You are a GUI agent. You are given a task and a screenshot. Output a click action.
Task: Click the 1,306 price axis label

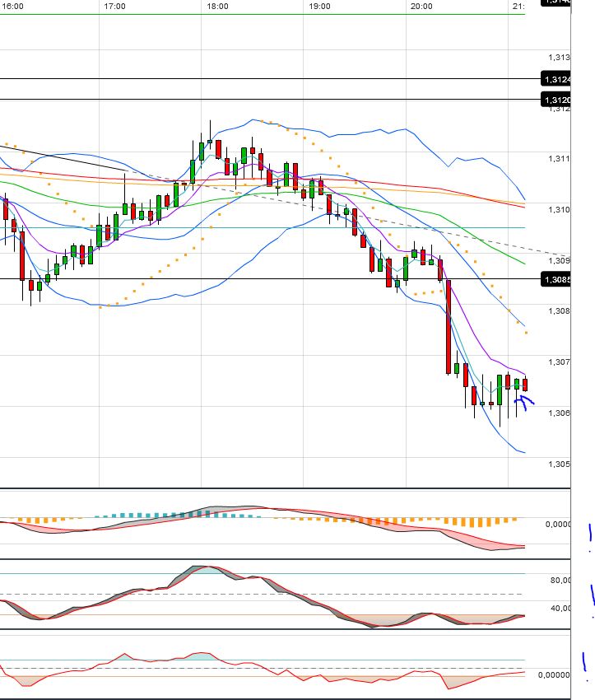click(x=559, y=413)
